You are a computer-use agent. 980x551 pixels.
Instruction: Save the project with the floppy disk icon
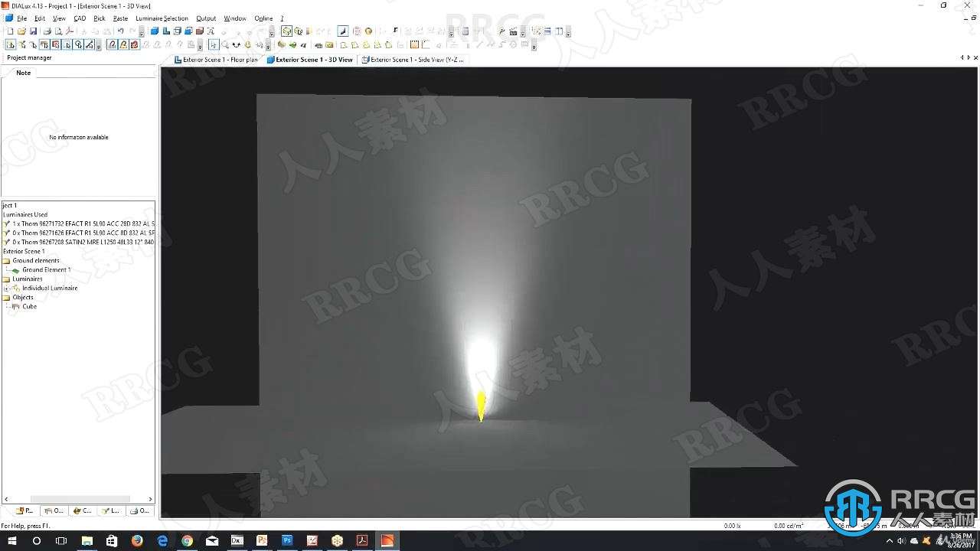pos(33,31)
